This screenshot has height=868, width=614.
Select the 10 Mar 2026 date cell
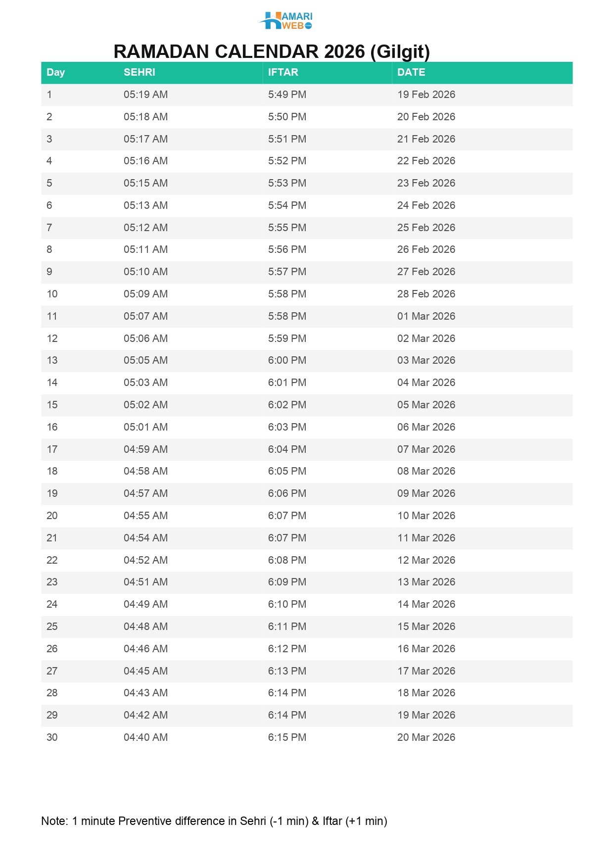click(x=426, y=516)
